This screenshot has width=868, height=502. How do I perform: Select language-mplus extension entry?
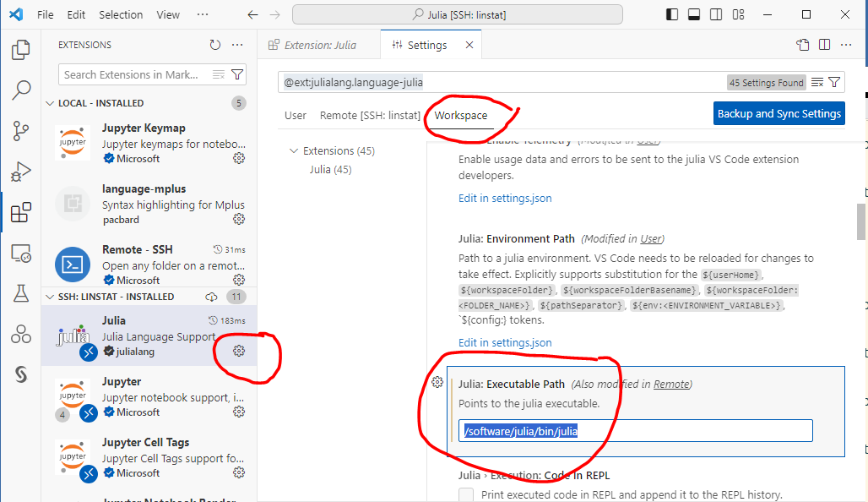point(149,204)
